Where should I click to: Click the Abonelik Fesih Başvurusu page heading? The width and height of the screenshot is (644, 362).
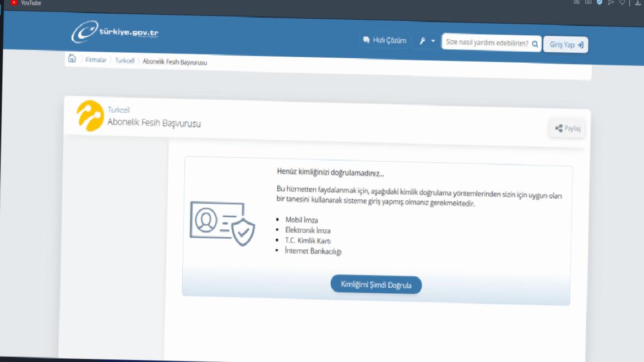pos(154,123)
